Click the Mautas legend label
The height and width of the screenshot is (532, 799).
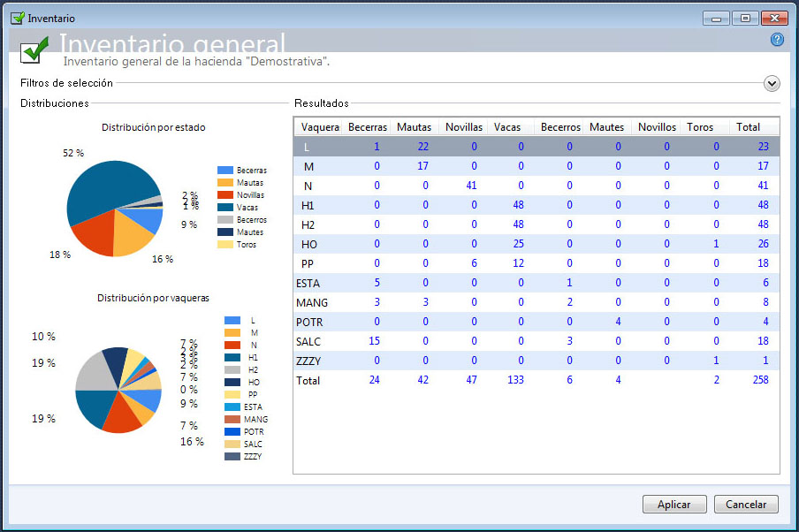click(x=249, y=182)
